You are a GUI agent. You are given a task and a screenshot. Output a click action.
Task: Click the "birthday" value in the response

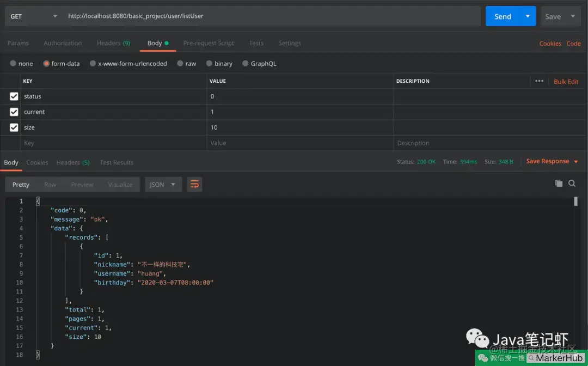175,282
